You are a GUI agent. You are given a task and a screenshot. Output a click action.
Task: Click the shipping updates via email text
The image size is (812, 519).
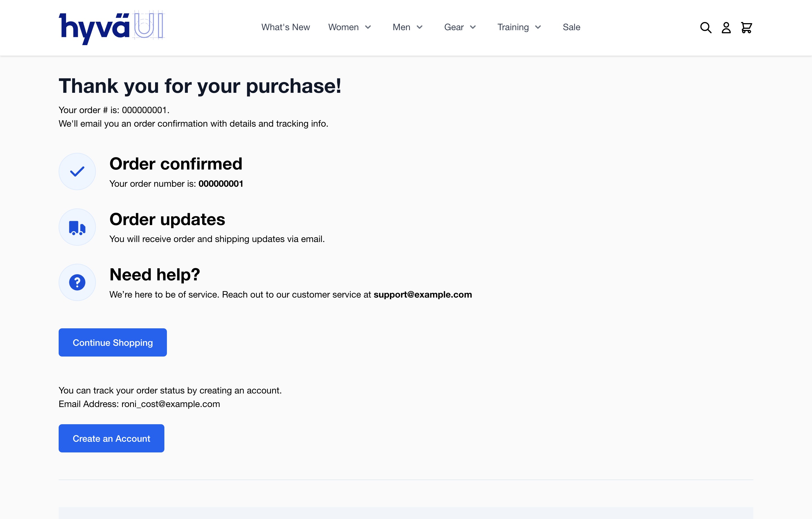click(x=217, y=239)
